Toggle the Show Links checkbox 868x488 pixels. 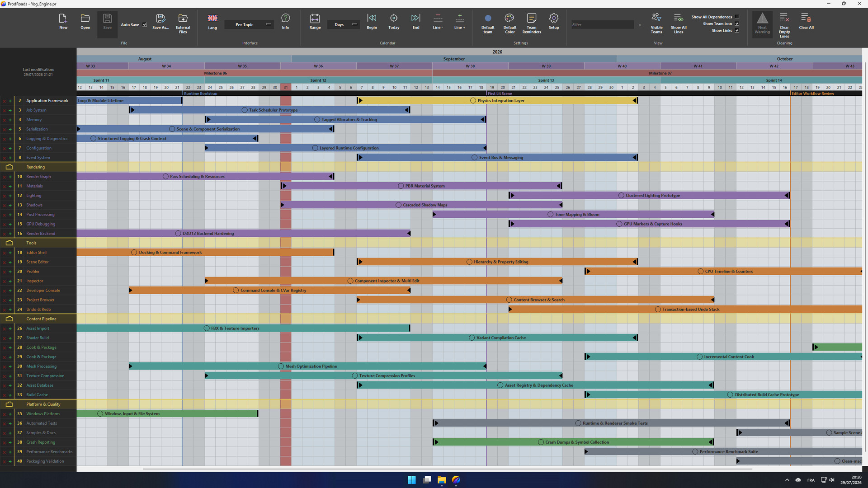pos(737,31)
